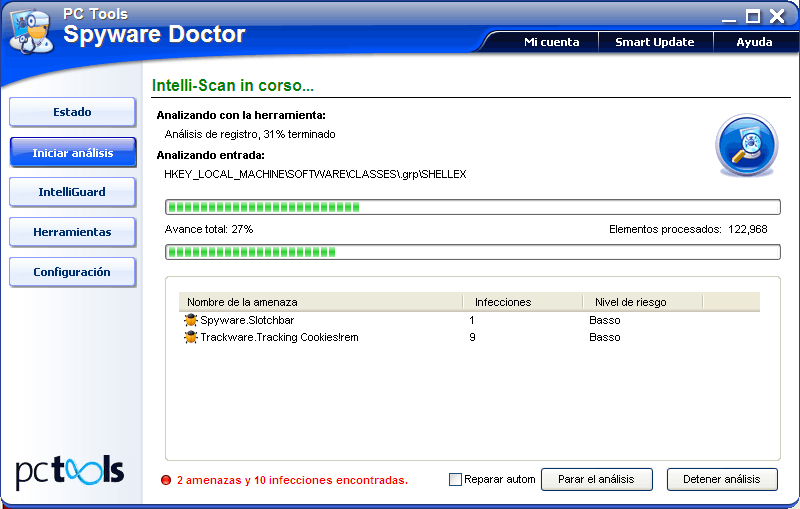Go to the Estado section

point(72,112)
